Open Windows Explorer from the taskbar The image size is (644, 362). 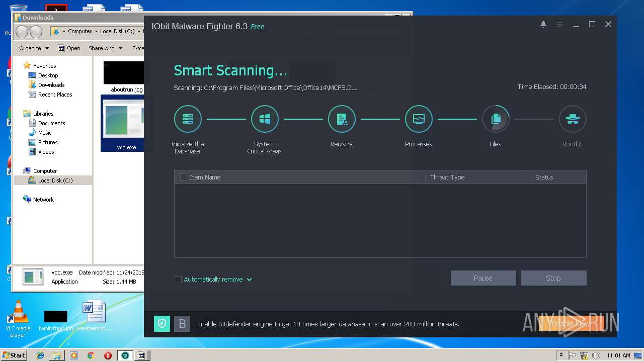pyautogui.click(x=57, y=355)
